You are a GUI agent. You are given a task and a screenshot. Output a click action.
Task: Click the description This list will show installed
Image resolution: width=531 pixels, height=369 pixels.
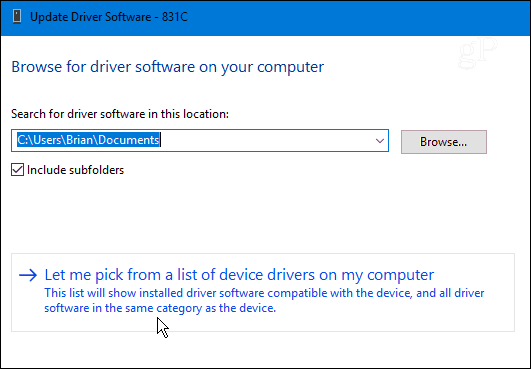264,293
